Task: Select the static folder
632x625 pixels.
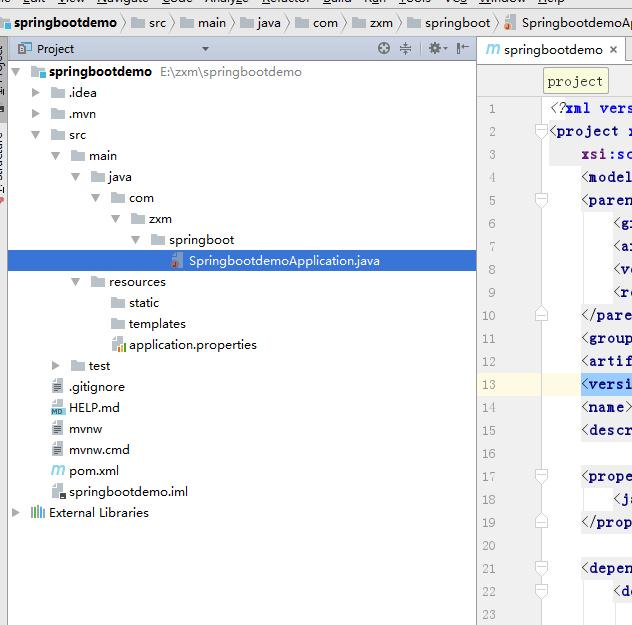Action: [x=144, y=303]
